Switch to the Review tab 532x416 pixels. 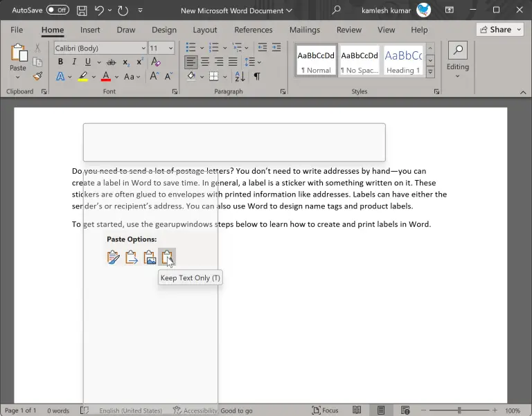[349, 30]
